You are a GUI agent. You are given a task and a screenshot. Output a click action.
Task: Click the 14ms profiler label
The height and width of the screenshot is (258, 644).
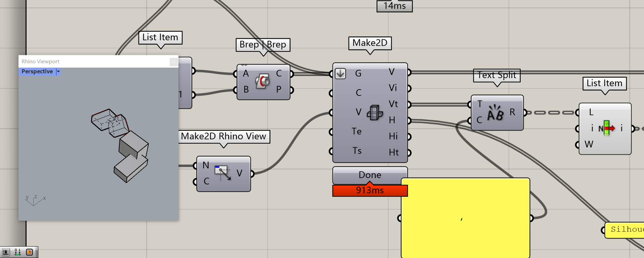pyautogui.click(x=395, y=6)
